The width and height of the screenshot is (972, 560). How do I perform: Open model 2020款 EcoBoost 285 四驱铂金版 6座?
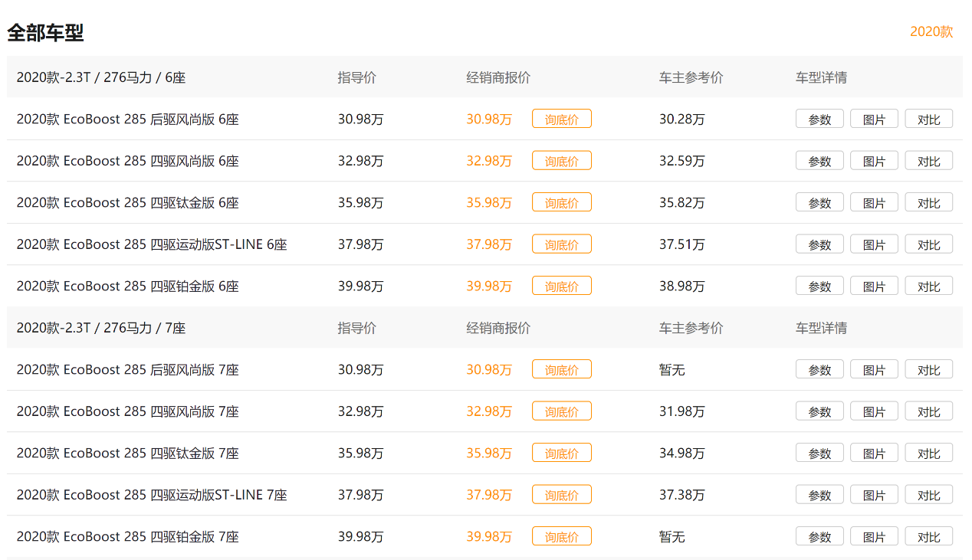pyautogui.click(x=128, y=286)
